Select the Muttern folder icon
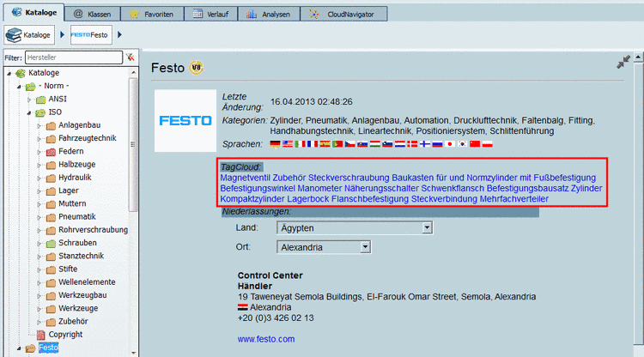This screenshot has height=357, width=644. tap(51, 204)
